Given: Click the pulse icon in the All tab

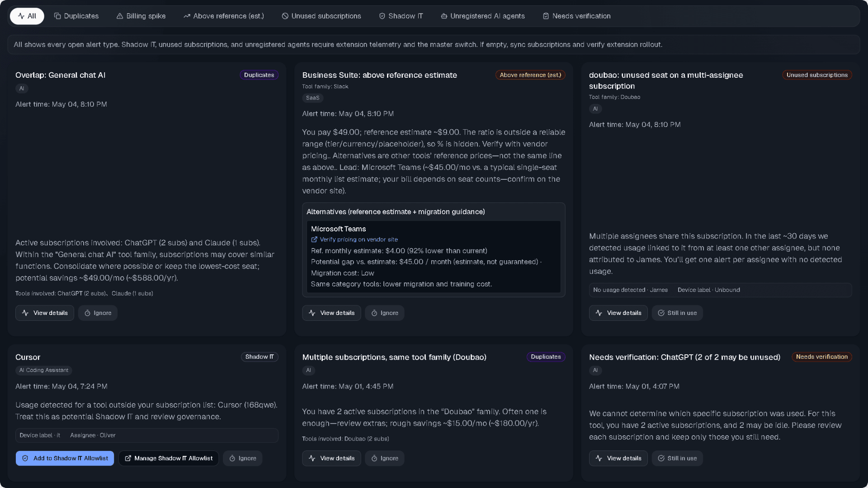Looking at the screenshot, I should [x=21, y=16].
